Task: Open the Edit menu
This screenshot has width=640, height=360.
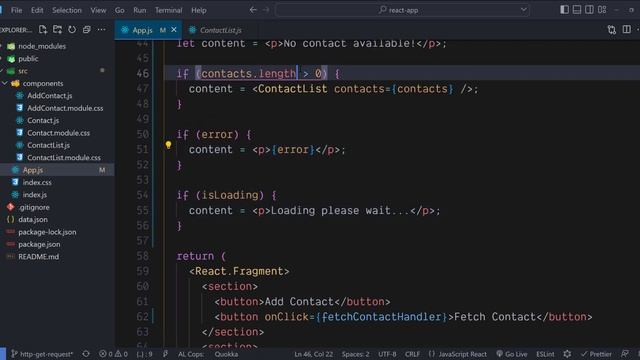Action: (37, 10)
